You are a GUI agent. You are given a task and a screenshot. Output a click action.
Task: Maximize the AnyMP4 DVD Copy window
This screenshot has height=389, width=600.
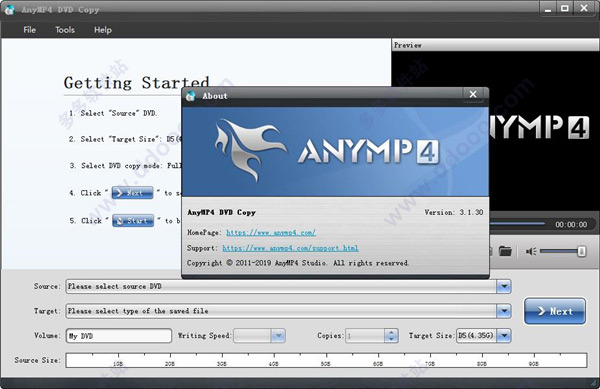point(564,8)
